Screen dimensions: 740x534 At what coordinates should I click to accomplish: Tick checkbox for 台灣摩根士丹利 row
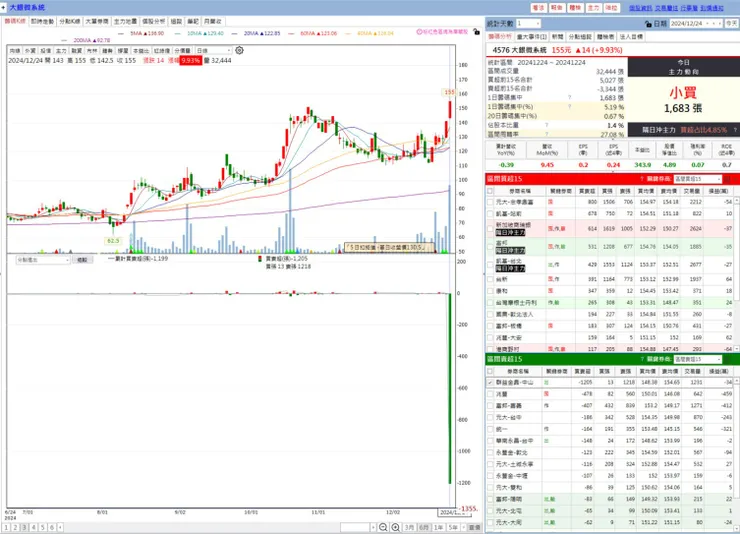point(490,303)
